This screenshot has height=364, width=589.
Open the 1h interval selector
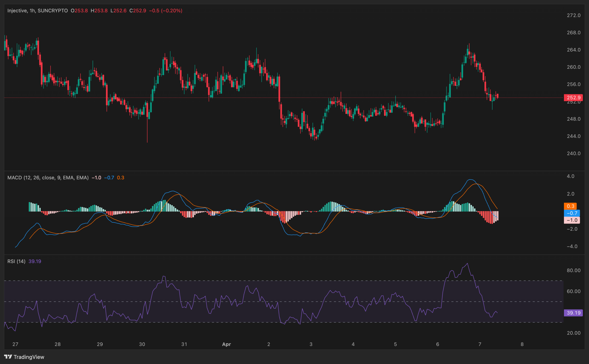click(33, 11)
